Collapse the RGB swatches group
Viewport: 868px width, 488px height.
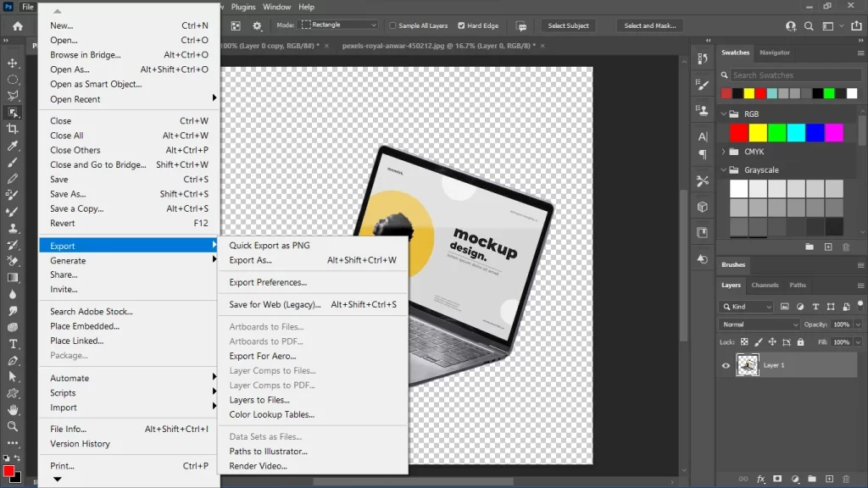[x=721, y=113]
